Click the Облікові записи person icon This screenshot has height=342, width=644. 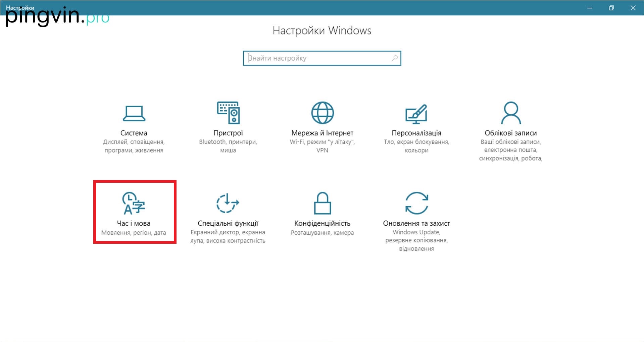[510, 113]
